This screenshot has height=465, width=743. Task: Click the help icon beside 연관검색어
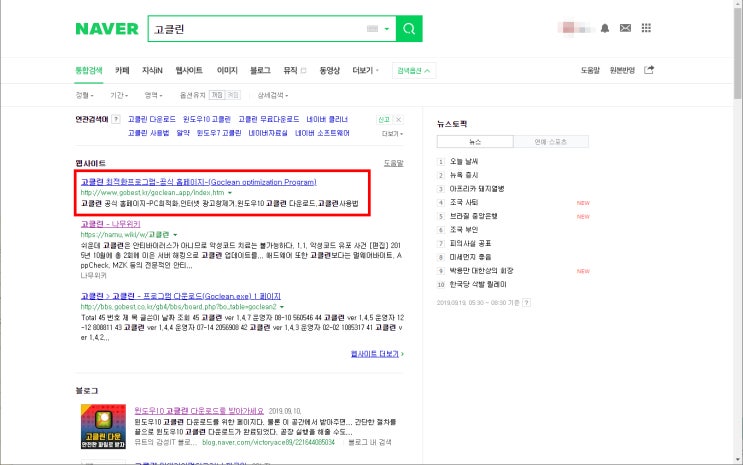[x=116, y=119]
